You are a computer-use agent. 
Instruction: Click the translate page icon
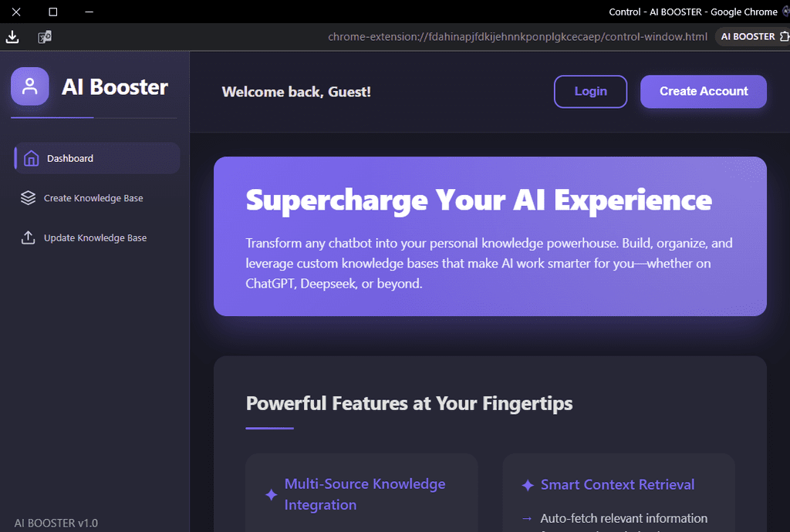coord(45,37)
